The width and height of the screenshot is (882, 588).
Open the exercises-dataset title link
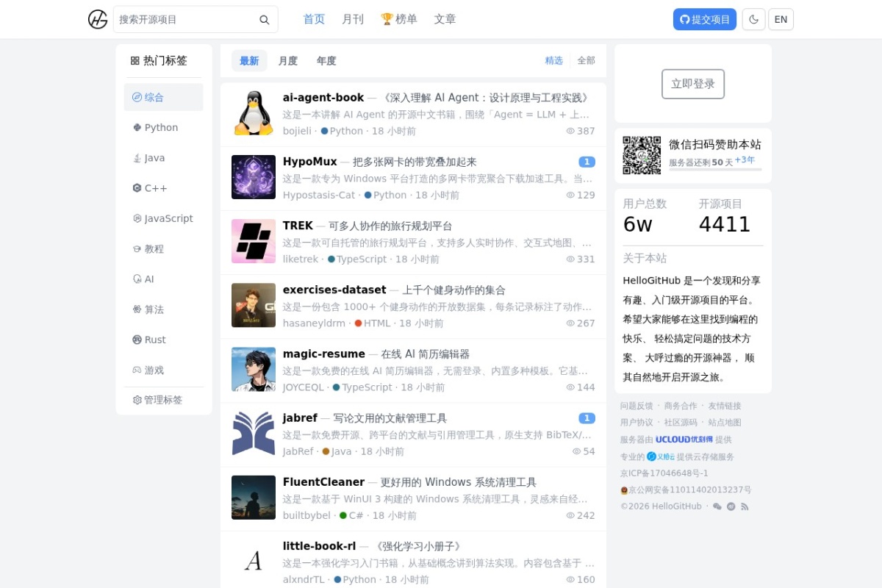(x=334, y=290)
